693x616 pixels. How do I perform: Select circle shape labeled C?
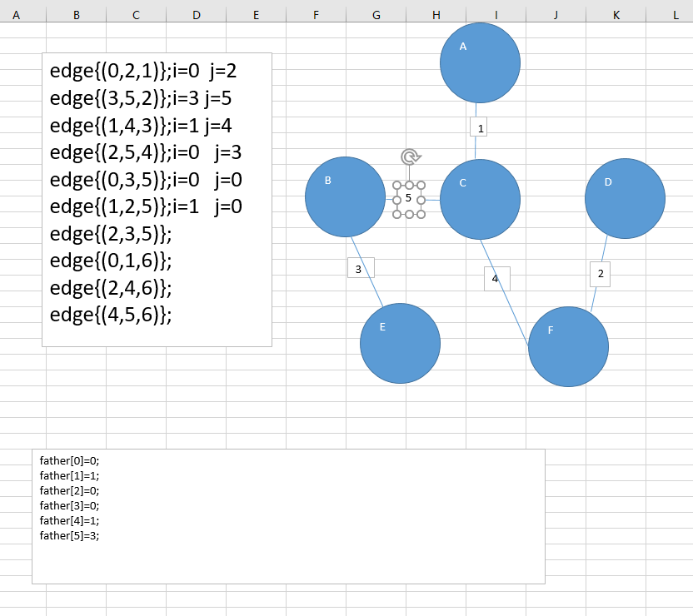coord(480,199)
